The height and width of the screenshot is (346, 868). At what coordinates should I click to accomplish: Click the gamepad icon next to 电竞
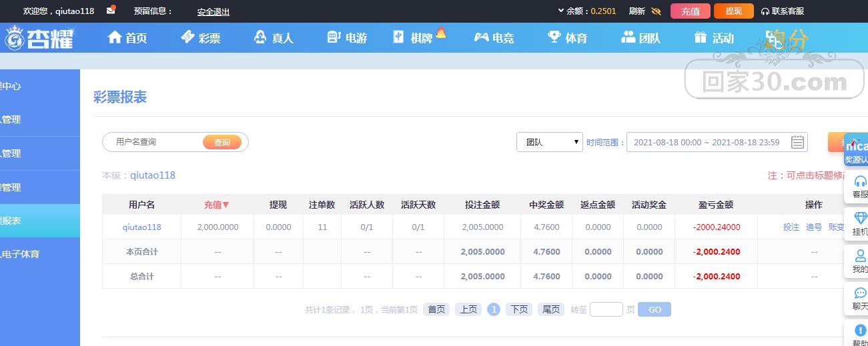(481, 37)
